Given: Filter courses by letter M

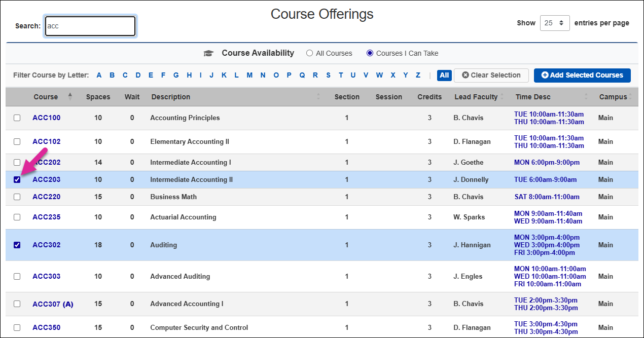Looking at the screenshot, I should [249, 75].
